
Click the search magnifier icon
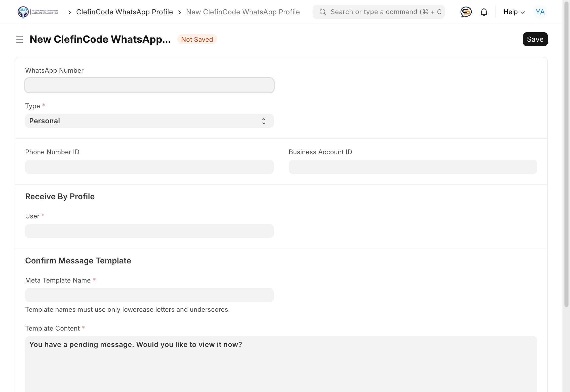click(x=323, y=12)
